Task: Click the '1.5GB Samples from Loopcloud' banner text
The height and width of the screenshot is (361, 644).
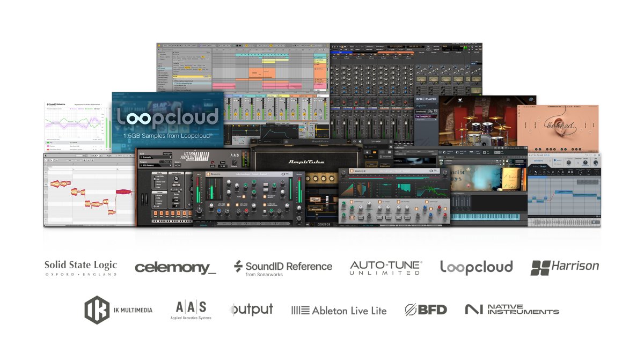Action: click(168, 136)
